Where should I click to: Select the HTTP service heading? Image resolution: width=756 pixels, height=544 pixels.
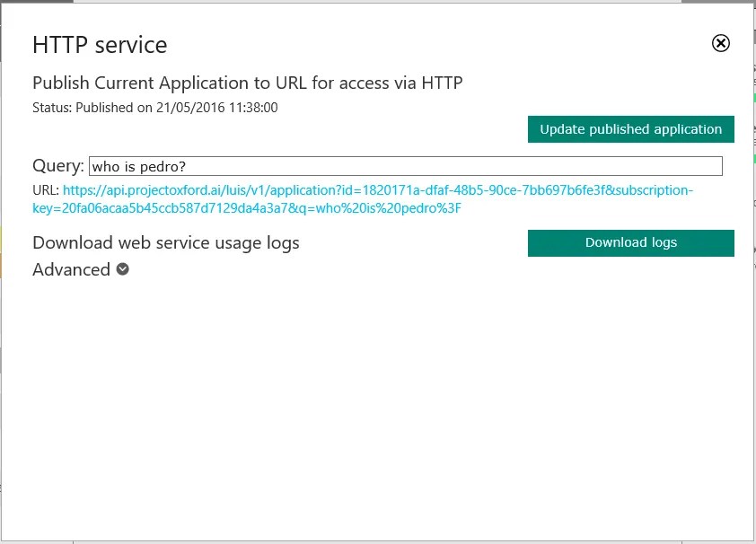pyautogui.click(x=100, y=45)
